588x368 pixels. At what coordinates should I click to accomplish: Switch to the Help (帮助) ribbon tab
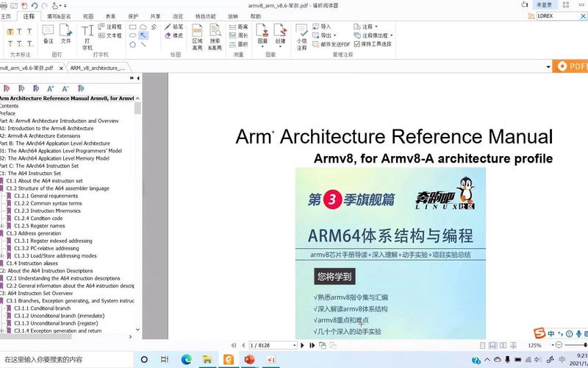click(255, 16)
